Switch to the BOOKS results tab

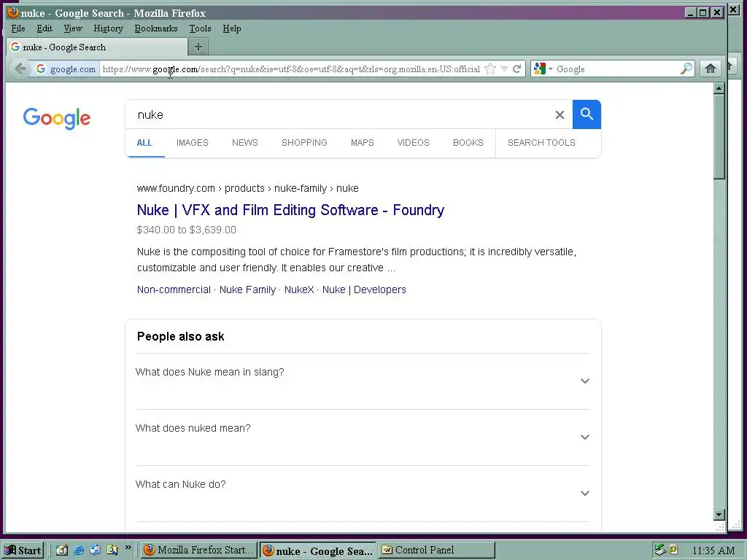[468, 143]
